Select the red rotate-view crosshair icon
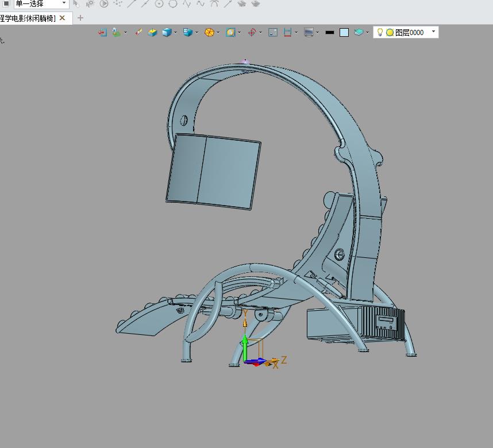 [252, 33]
